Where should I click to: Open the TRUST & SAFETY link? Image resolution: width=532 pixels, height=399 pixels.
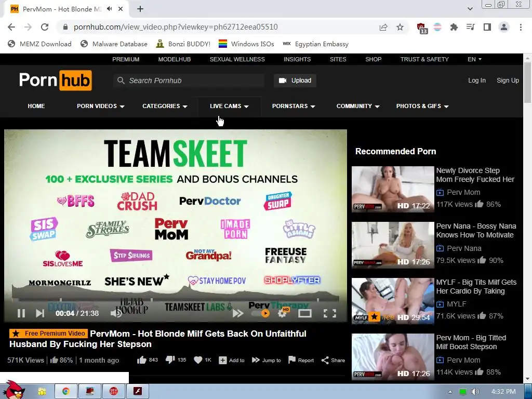(x=424, y=59)
